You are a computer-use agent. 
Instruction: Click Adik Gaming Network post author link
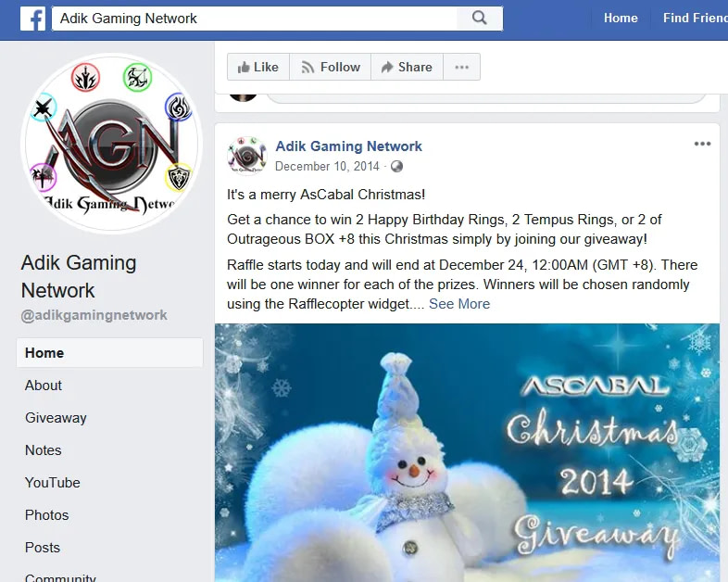coord(348,146)
